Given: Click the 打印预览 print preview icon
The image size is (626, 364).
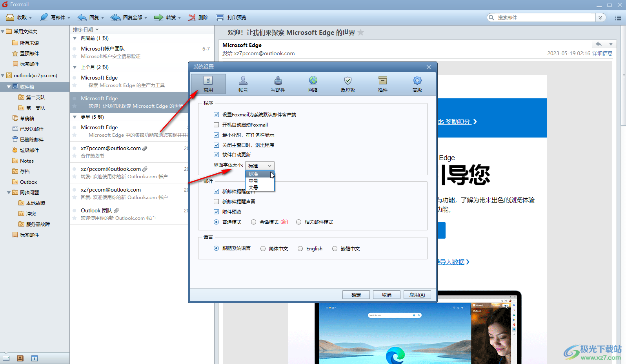Looking at the screenshot, I should pos(220,18).
